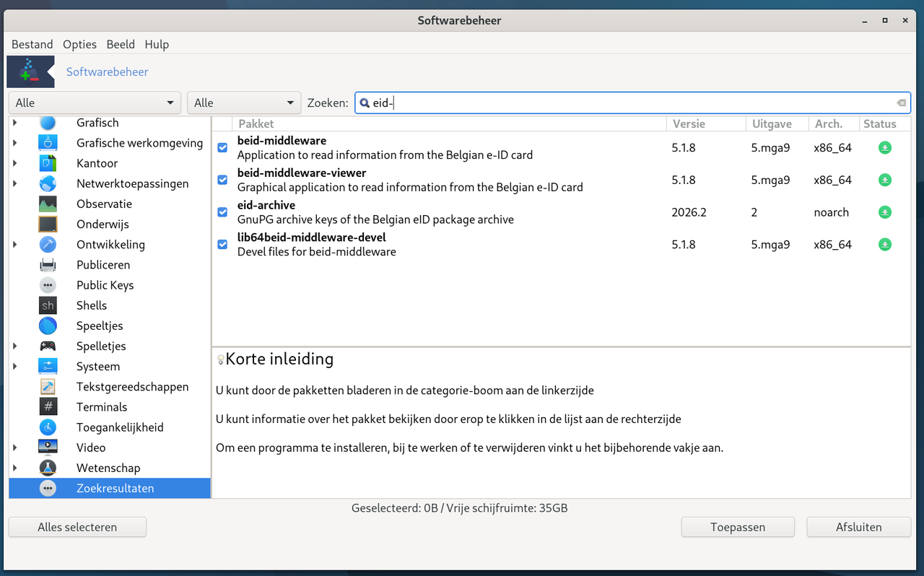
Task: Click the Toegankelijkheid wheelchair icon
Action: tap(48, 427)
